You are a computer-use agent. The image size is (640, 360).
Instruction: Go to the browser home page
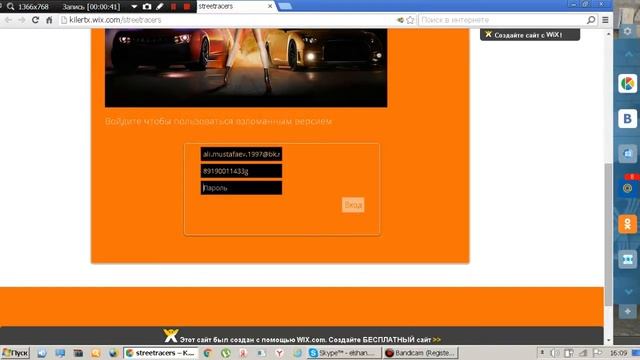pos(49,20)
